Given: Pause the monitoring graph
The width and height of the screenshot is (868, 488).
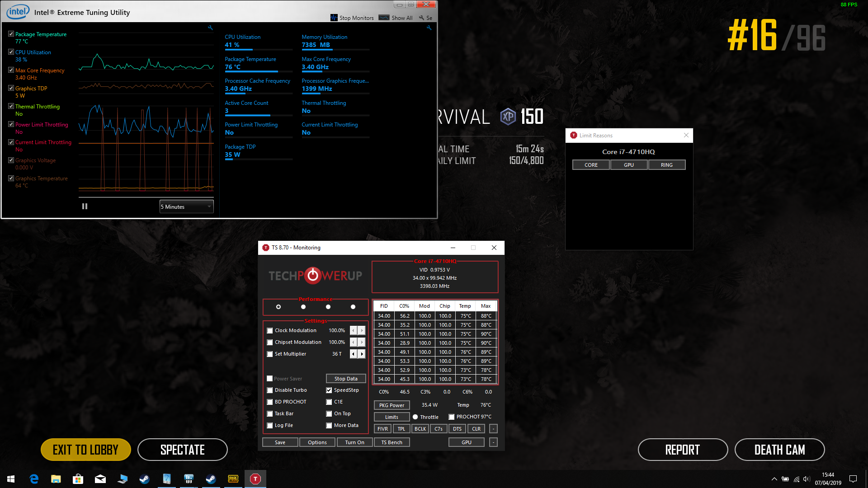Looking at the screenshot, I should pyautogui.click(x=85, y=206).
